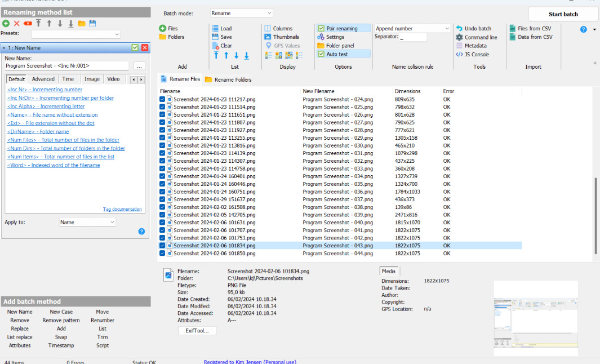Image resolution: width=600 pixels, height=364 pixels.
Task: Open the JS Console tool
Action: pos(472,55)
